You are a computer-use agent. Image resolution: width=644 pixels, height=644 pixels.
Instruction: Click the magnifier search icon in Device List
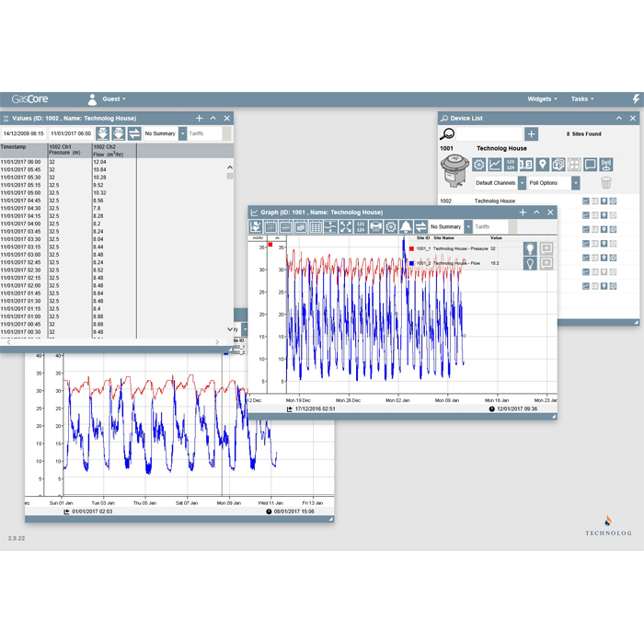(x=447, y=134)
